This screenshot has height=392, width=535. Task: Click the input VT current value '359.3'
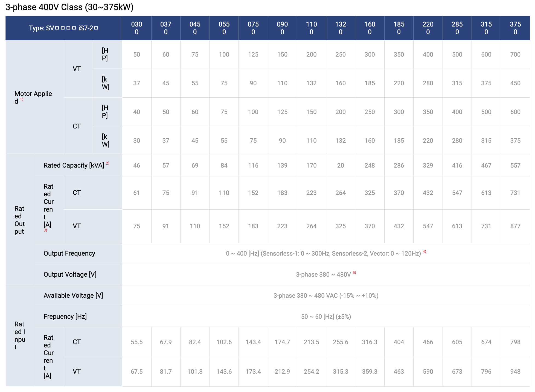click(370, 371)
